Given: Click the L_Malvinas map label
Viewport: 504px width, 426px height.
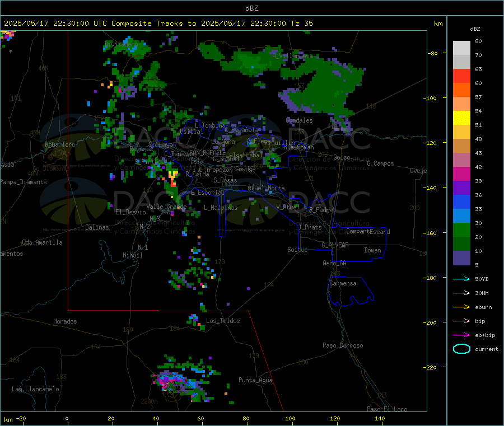Looking at the screenshot, I should tap(221, 208).
